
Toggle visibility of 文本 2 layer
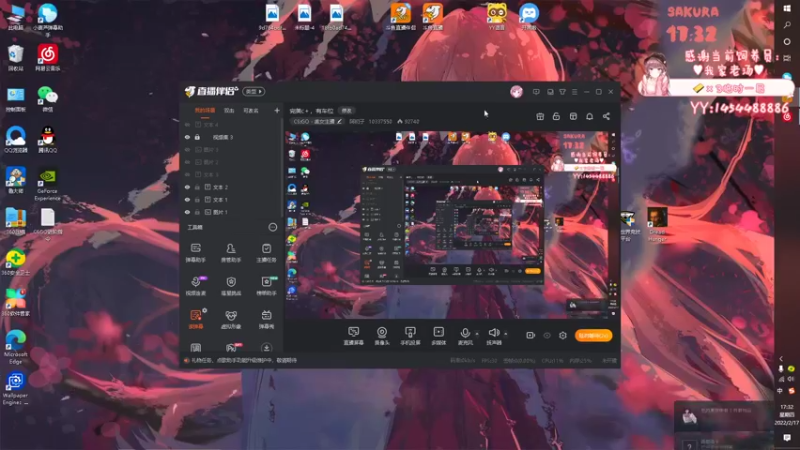(x=187, y=187)
